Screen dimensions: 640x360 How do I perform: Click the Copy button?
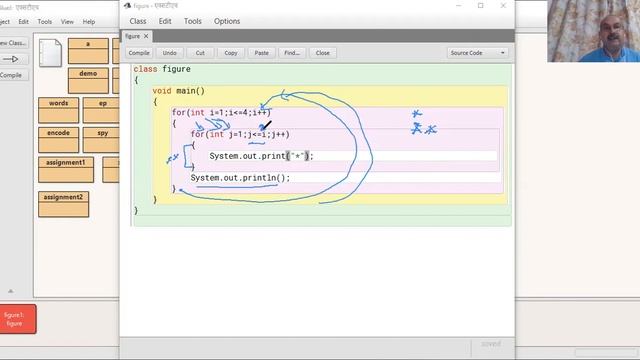pos(231,53)
